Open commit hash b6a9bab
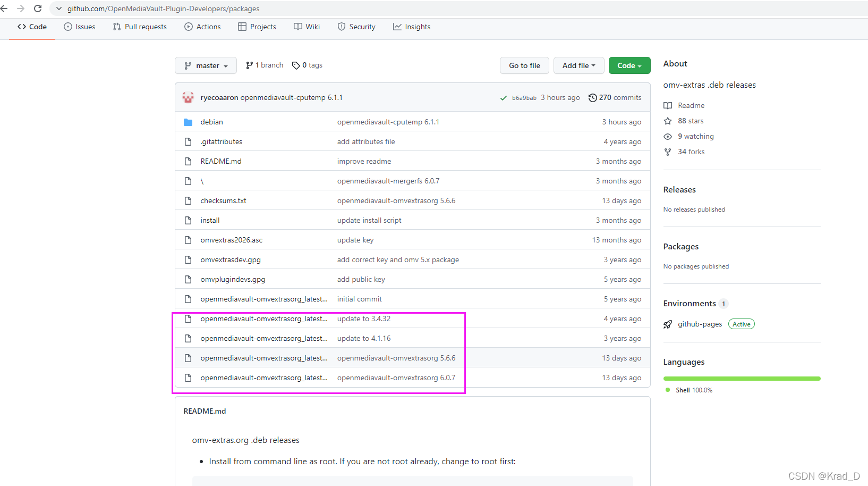This screenshot has height=486, width=868. (x=524, y=98)
